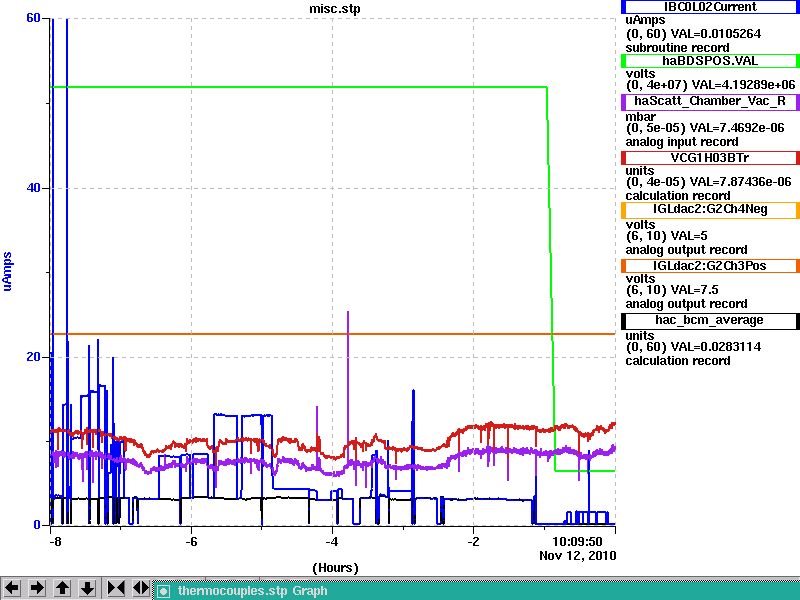
Task: Click the 'subroutine record' legend text
Action: pos(678,48)
